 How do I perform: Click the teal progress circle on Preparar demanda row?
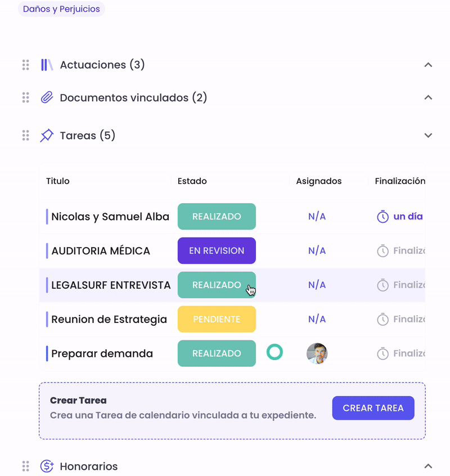tap(274, 353)
